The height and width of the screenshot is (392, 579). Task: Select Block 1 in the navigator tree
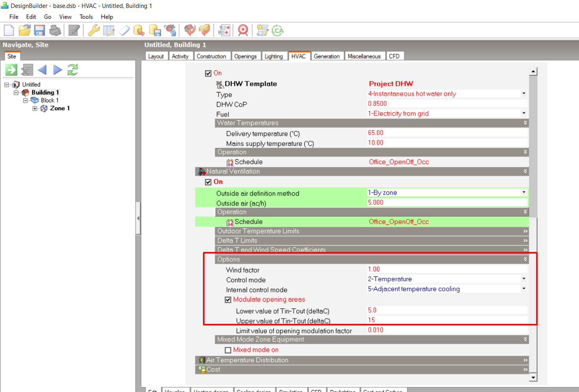point(49,100)
